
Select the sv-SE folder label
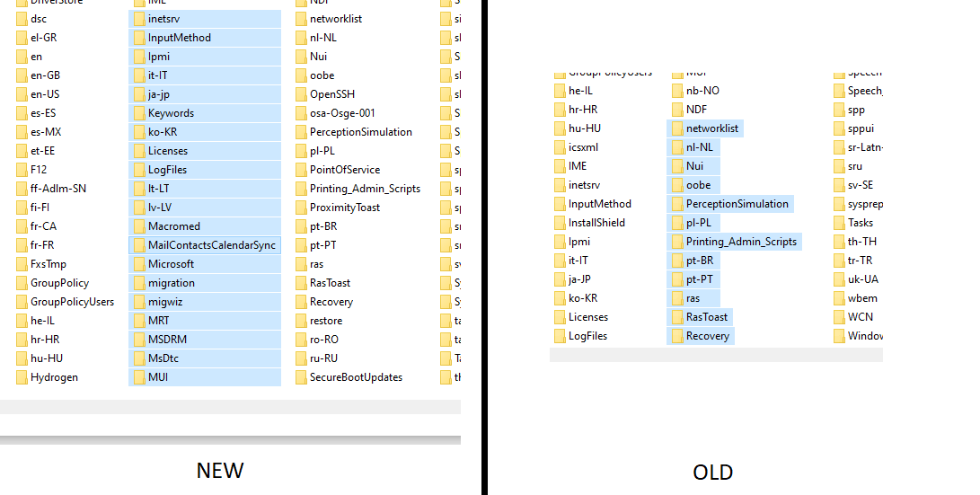(x=861, y=185)
